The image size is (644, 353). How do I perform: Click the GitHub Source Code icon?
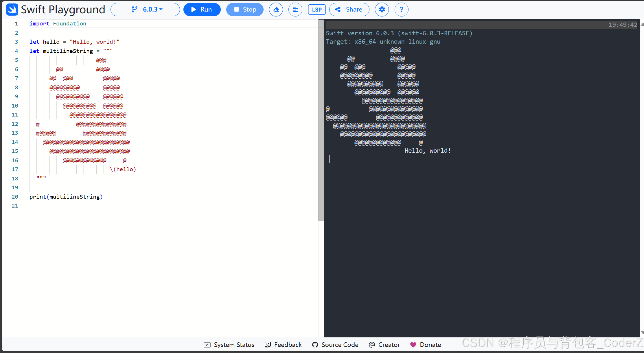coord(315,345)
